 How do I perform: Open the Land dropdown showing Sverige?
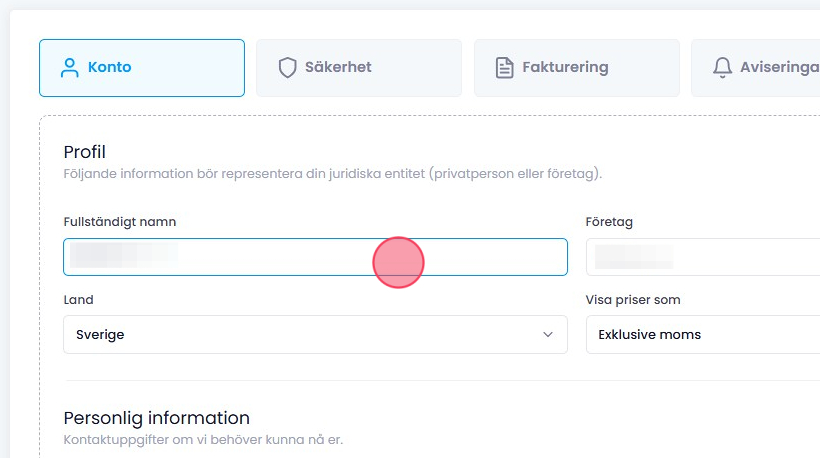[x=300, y=335]
